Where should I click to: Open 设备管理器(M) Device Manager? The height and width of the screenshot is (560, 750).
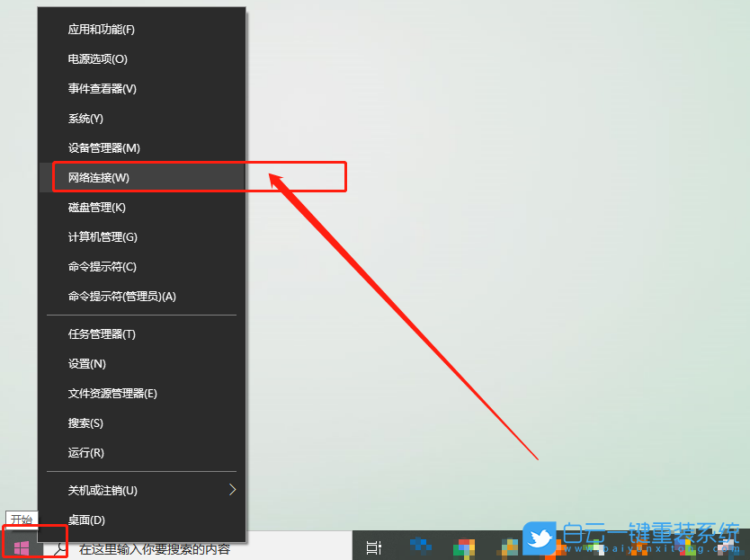[99, 147]
